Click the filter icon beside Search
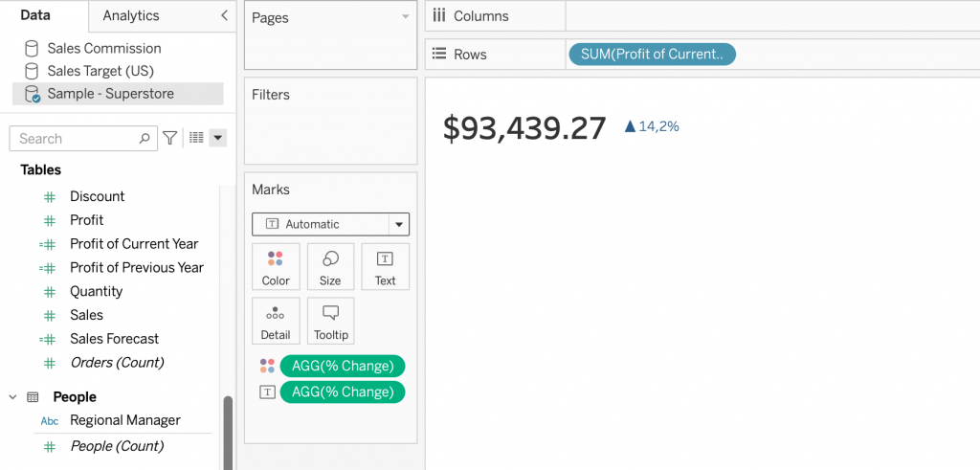Screen dimensions: 980x470 pyautogui.click(x=169, y=138)
